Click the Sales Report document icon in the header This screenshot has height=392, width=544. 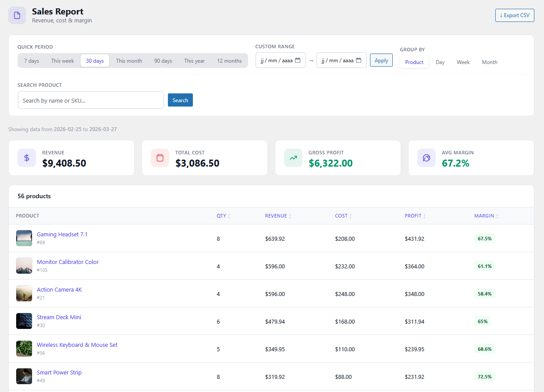click(x=17, y=15)
